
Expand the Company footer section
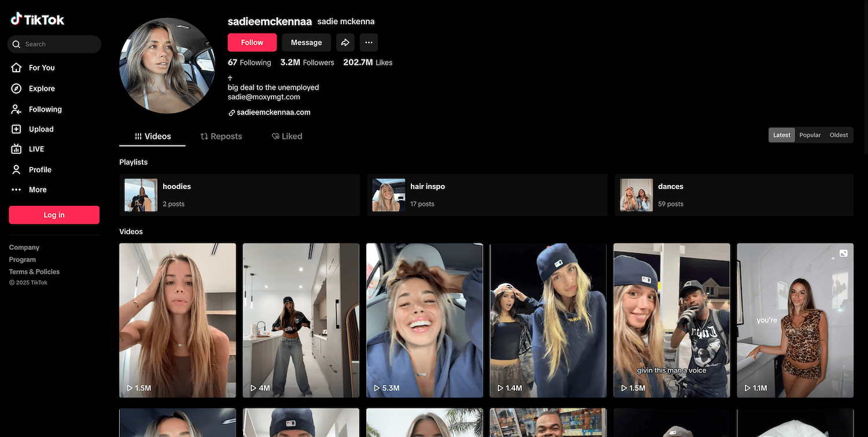tap(24, 247)
